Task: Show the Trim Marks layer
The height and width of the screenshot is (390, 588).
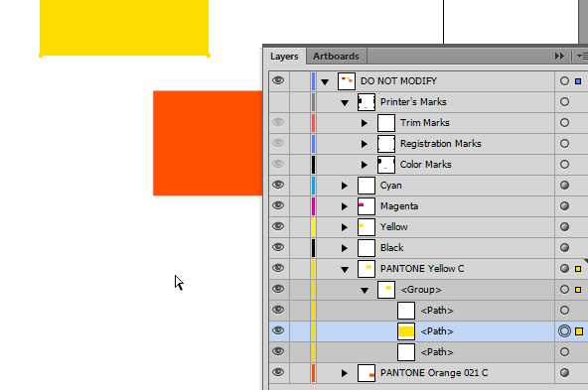Action: pyautogui.click(x=278, y=122)
